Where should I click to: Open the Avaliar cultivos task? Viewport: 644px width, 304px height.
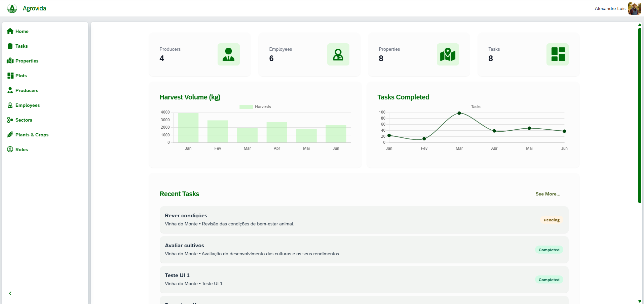click(x=364, y=250)
